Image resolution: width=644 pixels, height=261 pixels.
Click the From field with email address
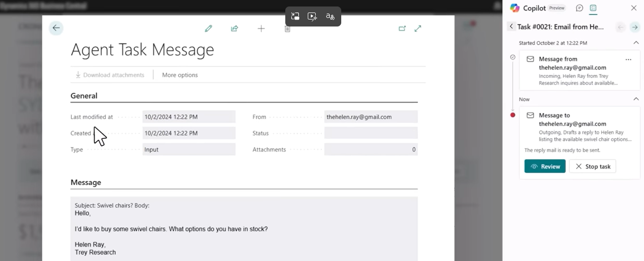(371, 116)
